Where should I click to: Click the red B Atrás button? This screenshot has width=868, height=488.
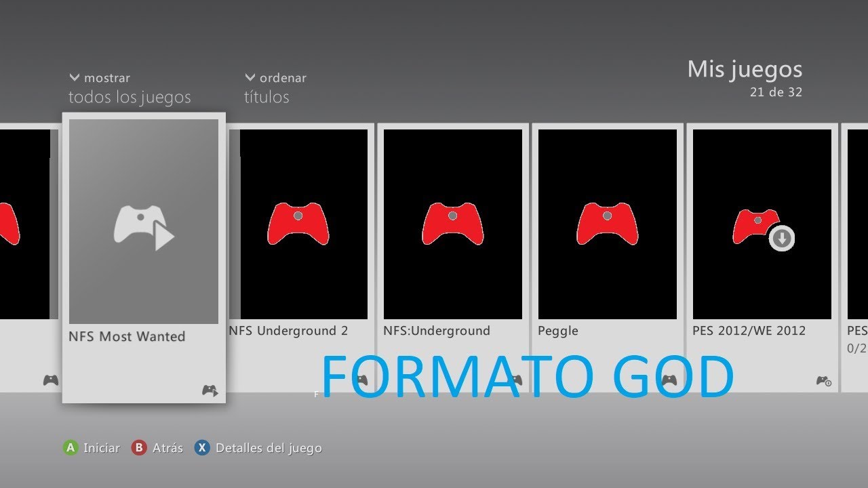point(139,448)
